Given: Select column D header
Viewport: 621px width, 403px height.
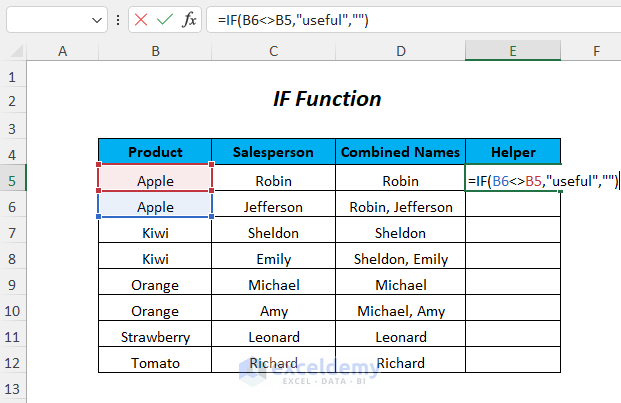Looking at the screenshot, I should [400, 51].
